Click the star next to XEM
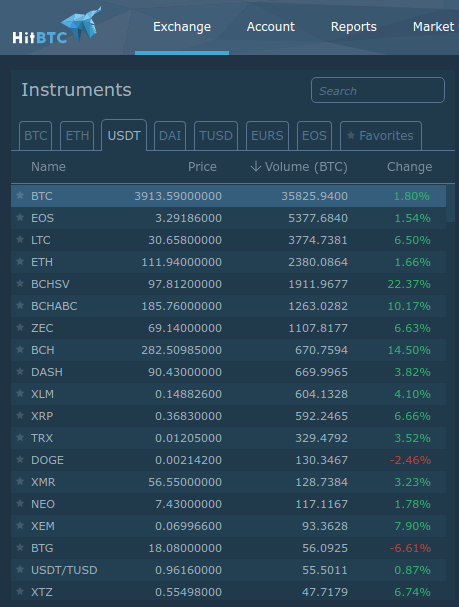Viewport: 459px width, 607px height. point(20,526)
